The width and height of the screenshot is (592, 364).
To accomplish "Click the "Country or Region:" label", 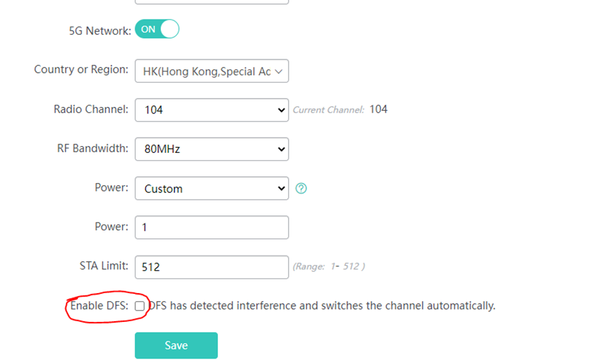I will coord(81,69).
